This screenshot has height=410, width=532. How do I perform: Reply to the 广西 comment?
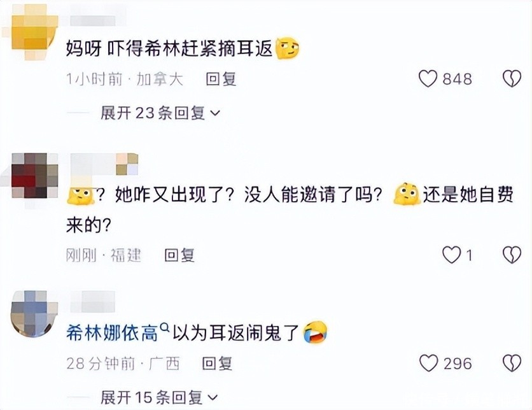click(217, 364)
